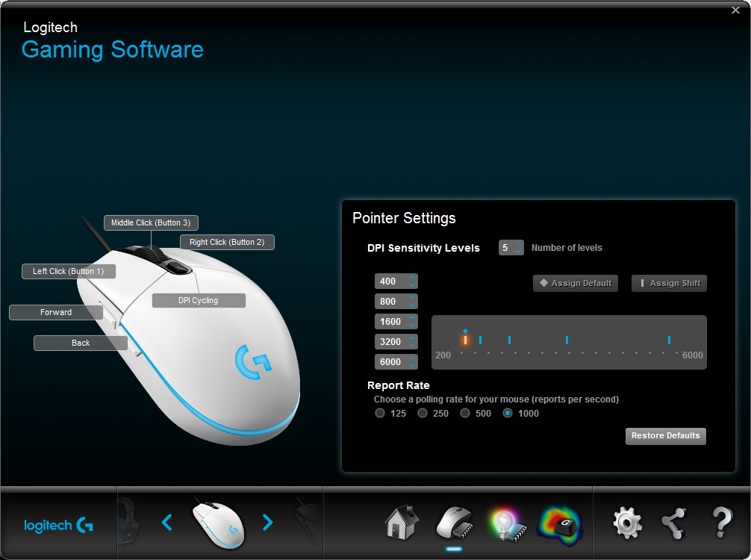The image size is (751, 560).
Task: Click the down stepper beside the 6000 DPI field
Action: [411, 365]
